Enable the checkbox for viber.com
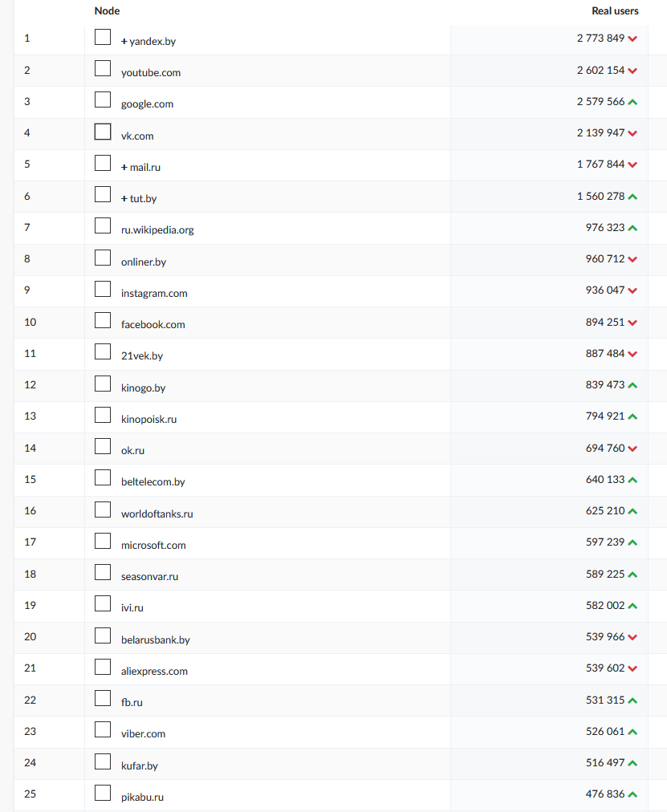Screen dimensions: 667x812 click(x=103, y=729)
